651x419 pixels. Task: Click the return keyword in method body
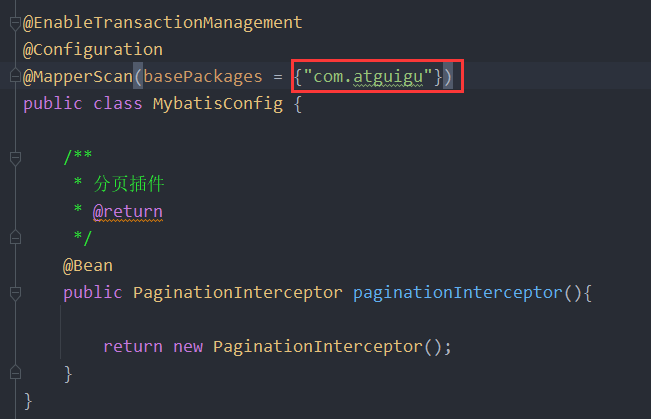133,346
